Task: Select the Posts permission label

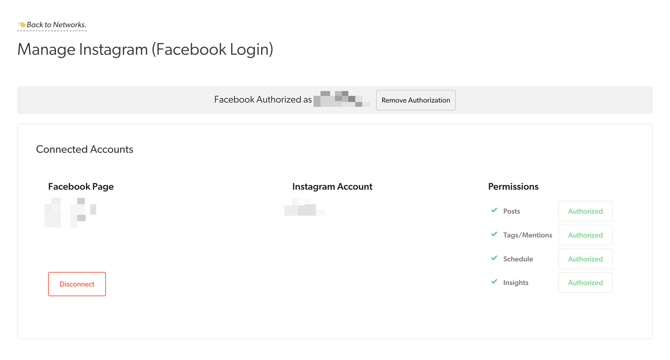Action: [x=511, y=211]
